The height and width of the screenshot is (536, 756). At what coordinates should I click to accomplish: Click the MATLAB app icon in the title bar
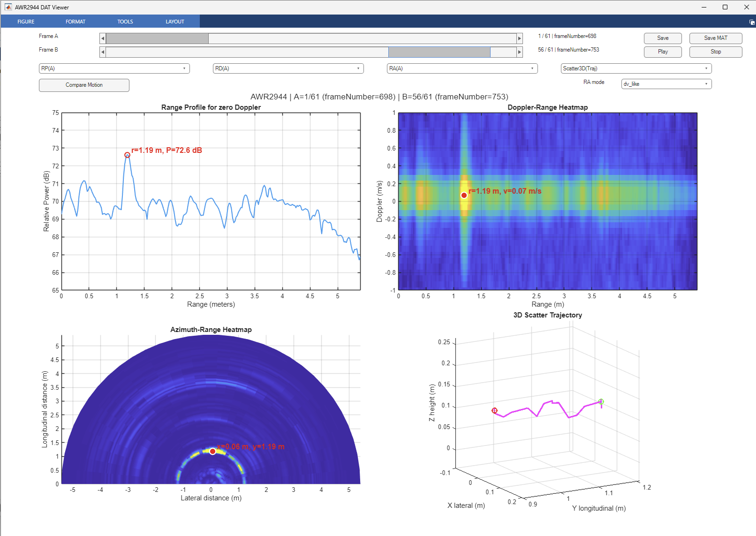coord(8,7)
